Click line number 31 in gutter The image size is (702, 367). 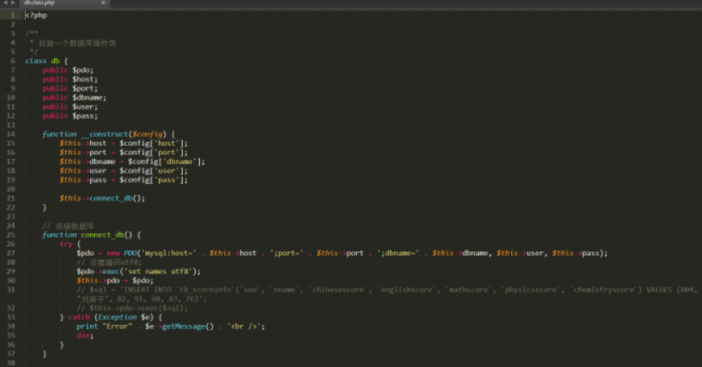pyautogui.click(x=11, y=290)
